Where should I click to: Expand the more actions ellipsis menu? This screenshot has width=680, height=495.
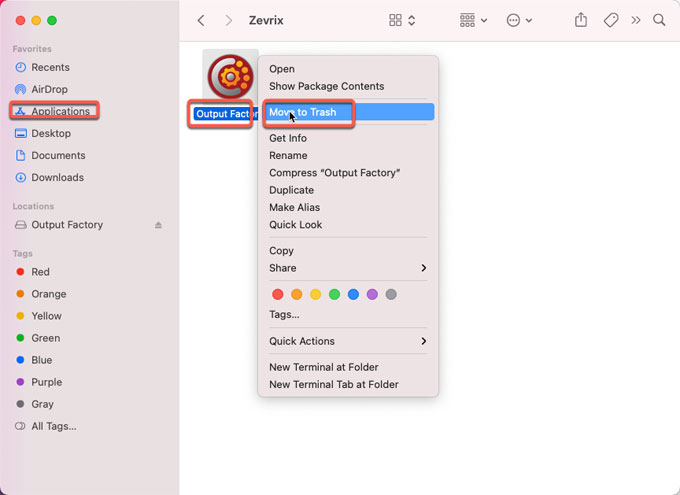pyautogui.click(x=519, y=20)
